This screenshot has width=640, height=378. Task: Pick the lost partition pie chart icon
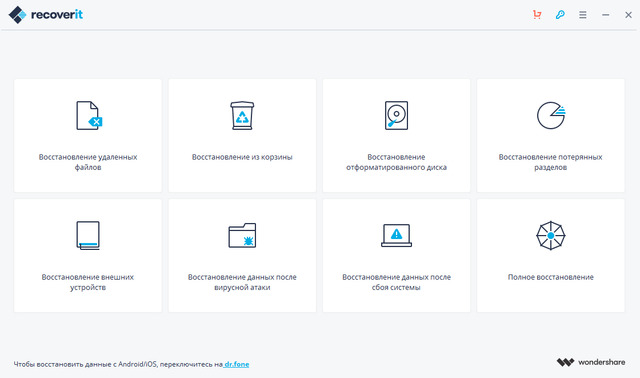(x=551, y=116)
